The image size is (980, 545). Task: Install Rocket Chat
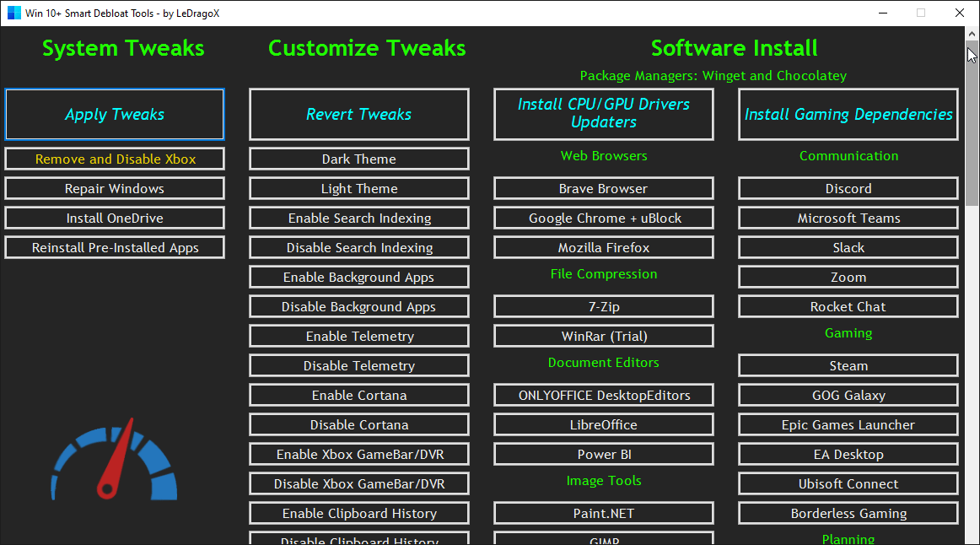(848, 306)
